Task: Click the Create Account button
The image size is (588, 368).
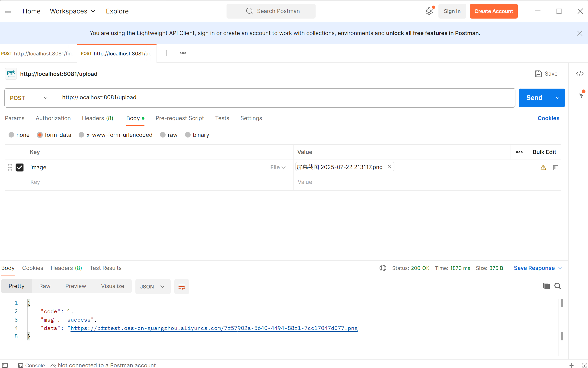Action: pos(494,11)
